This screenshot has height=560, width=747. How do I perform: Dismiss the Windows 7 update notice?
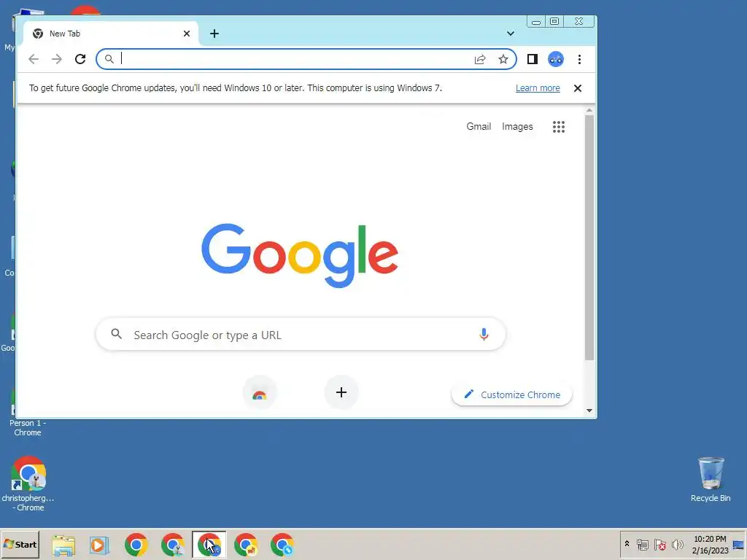coord(578,88)
